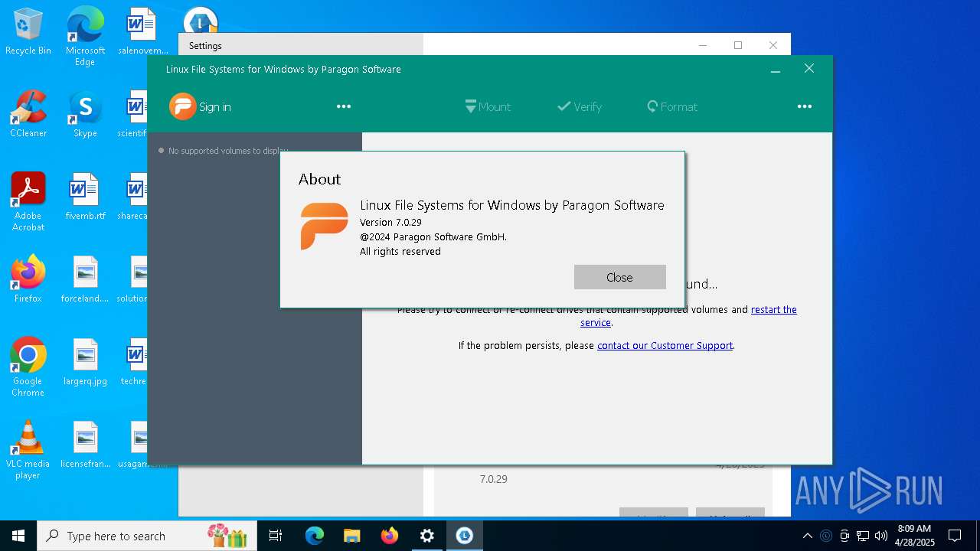This screenshot has height=551, width=980.
Task: Open CCleaner desktop shortcut
Action: coord(28,114)
